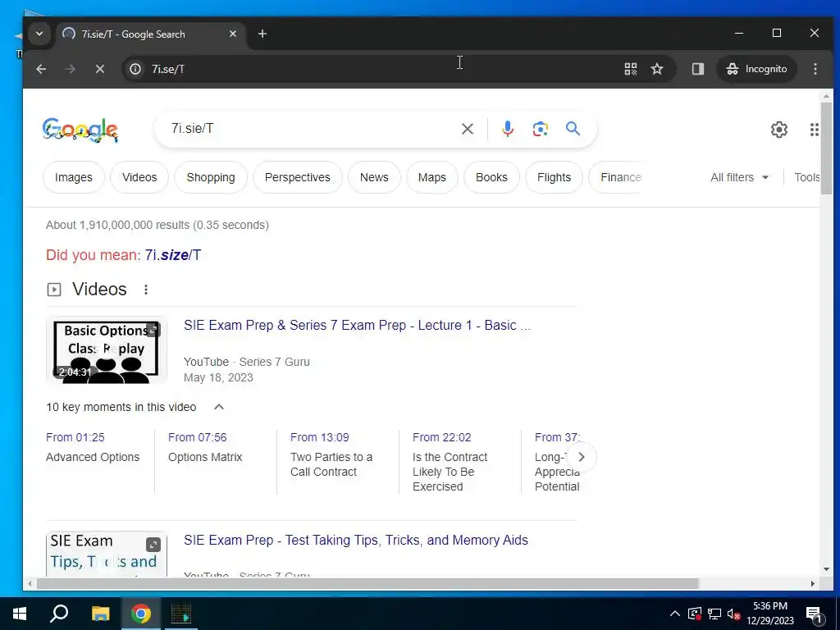
Task: Open SIE Exam Prep Lecture 1 video link
Action: pos(357,325)
